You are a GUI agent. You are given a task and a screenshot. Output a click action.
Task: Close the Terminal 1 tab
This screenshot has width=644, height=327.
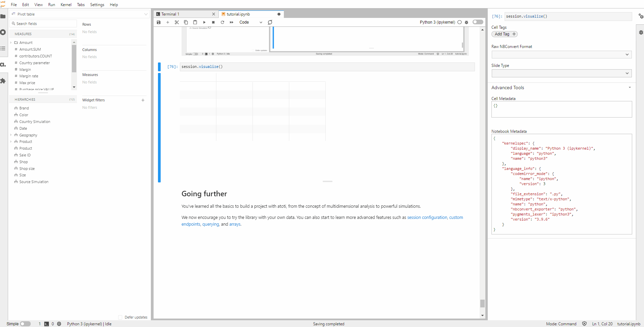click(213, 14)
